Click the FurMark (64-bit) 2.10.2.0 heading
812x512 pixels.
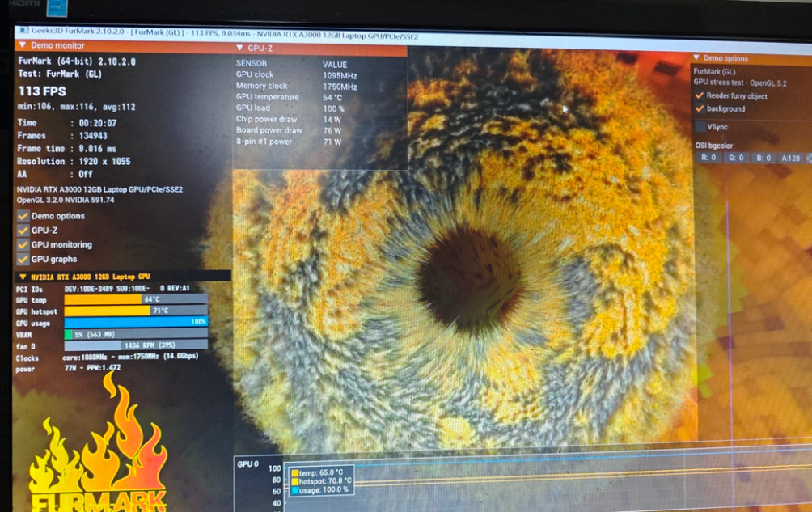(x=77, y=61)
